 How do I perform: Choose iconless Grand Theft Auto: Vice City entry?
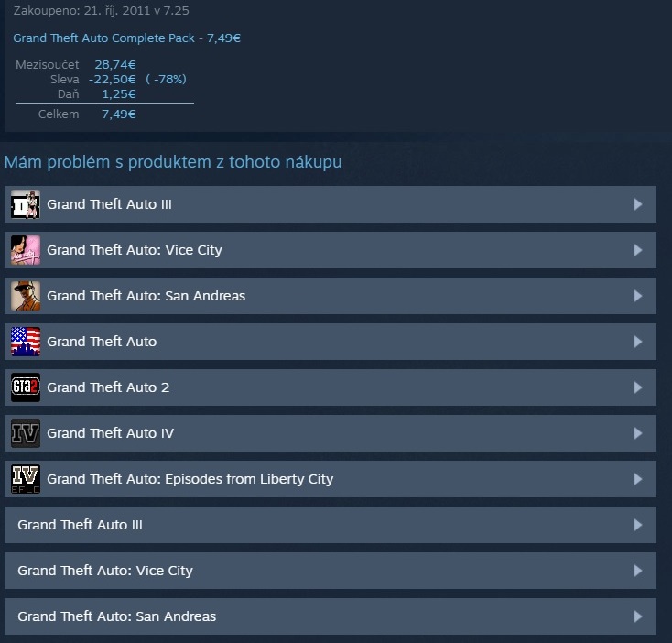(331, 571)
